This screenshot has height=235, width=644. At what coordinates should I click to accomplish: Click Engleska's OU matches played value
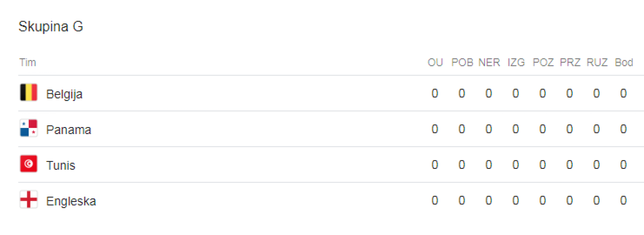pyautogui.click(x=435, y=200)
